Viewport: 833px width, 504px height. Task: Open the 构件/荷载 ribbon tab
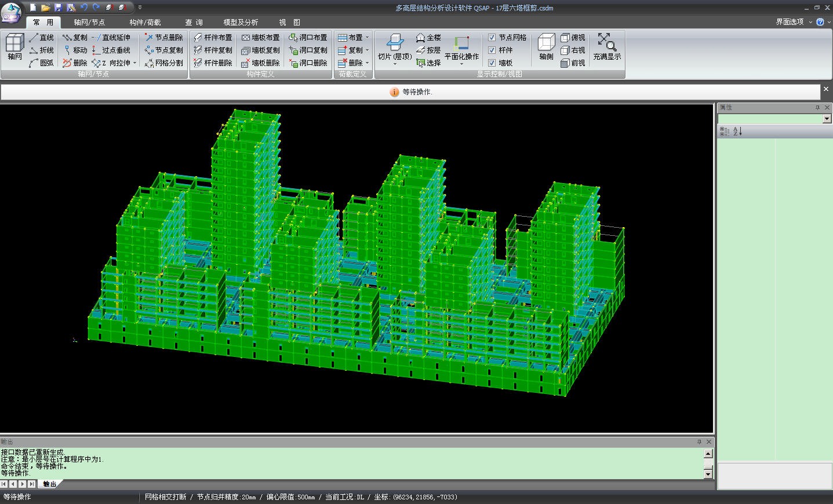point(145,23)
